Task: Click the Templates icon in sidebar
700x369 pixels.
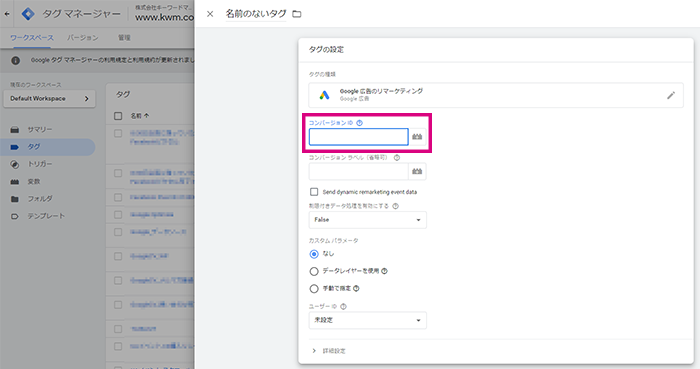Action: [15, 216]
